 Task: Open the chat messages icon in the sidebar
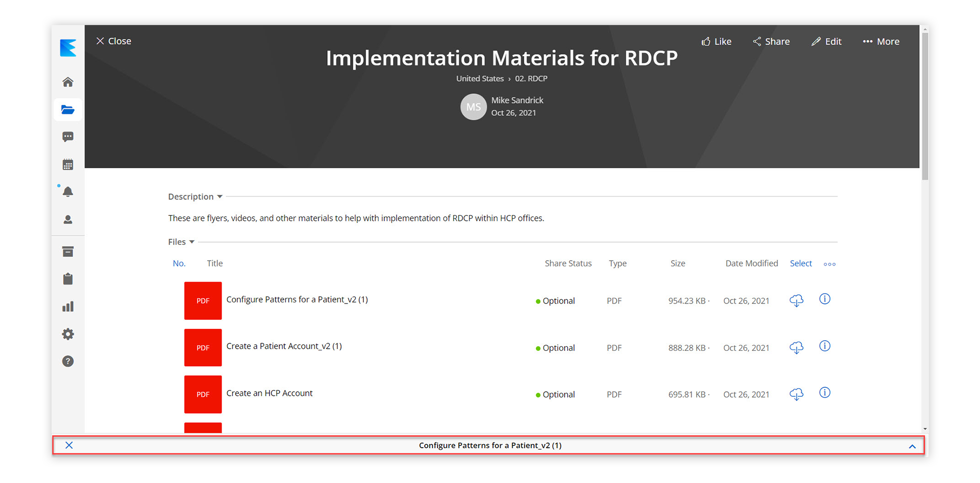pos(68,137)
